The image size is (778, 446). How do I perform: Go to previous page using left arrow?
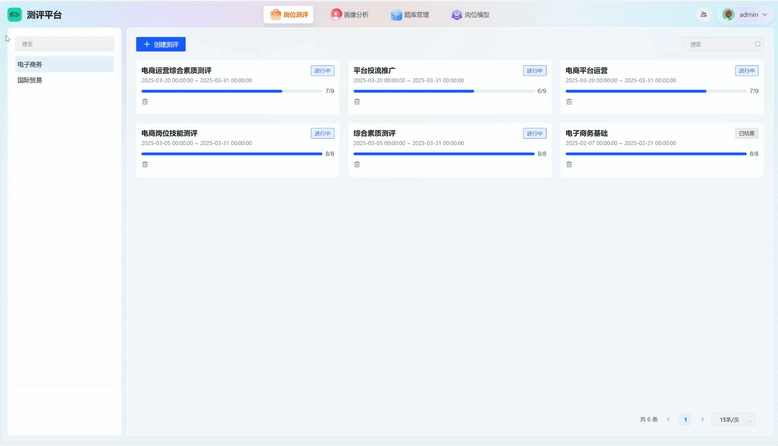coord(669,420)
